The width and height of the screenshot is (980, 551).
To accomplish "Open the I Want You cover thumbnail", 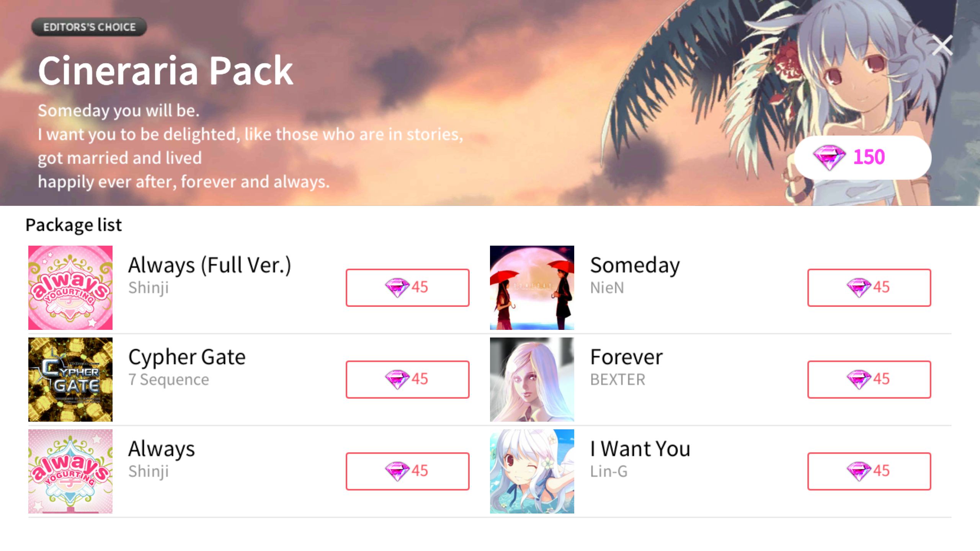I will pyautogui.click(x=532, y=471).
